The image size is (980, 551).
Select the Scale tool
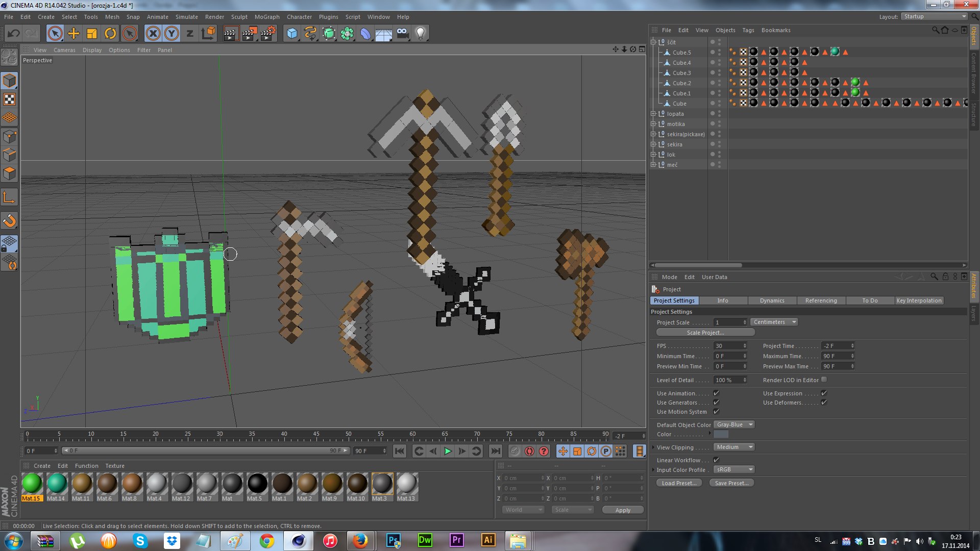point(92,34)
